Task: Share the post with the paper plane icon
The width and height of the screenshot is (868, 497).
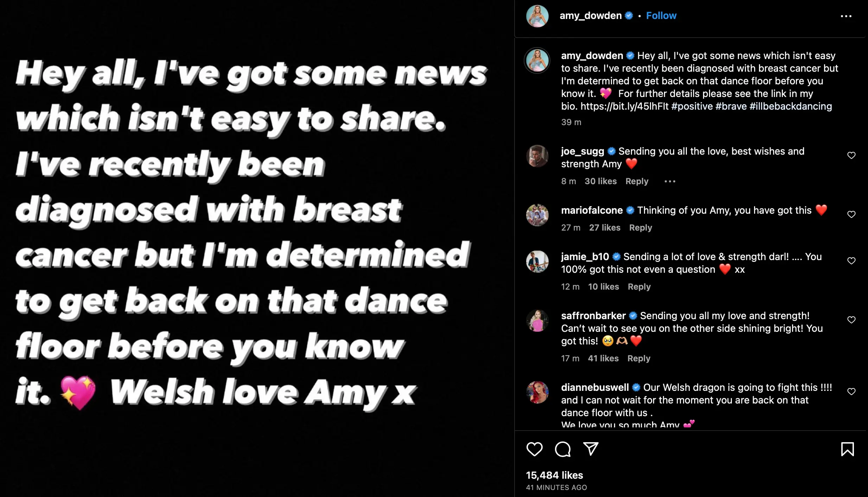Action: pos(591,449)
